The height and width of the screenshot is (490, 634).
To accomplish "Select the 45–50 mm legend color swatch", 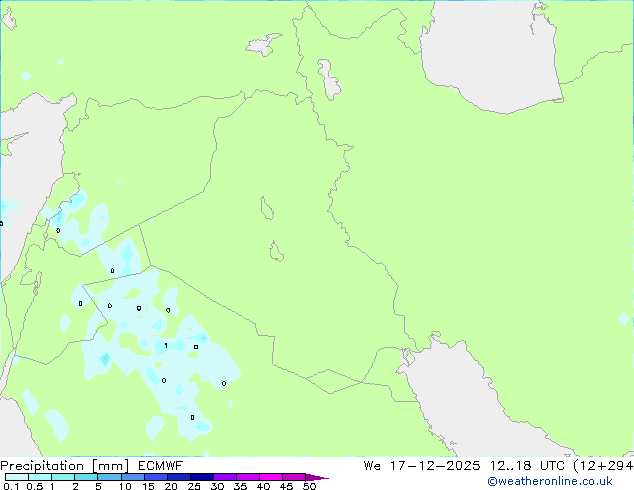I will (x=294, y=477).
